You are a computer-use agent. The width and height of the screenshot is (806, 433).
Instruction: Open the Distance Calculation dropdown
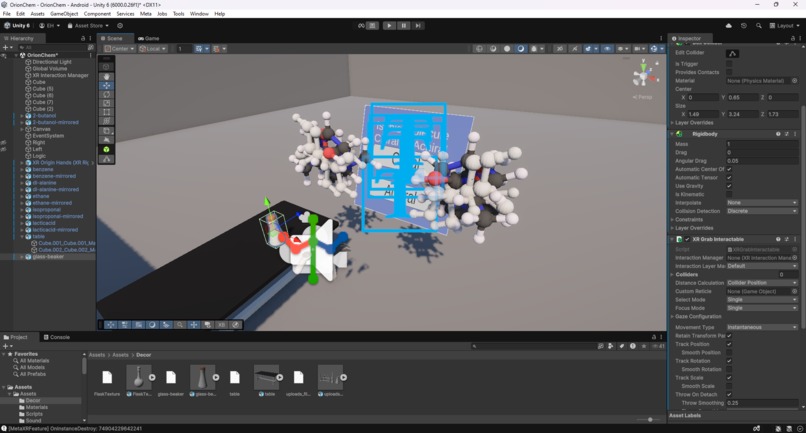tap(762, 283)
